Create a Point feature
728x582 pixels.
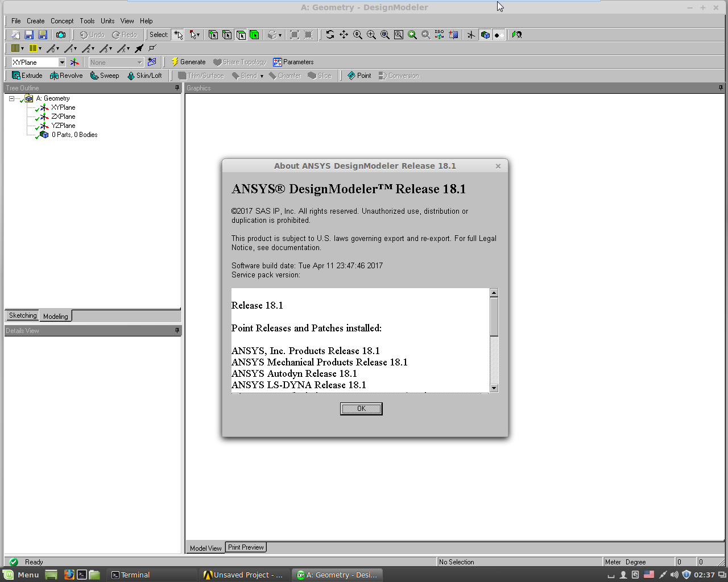(x=359, y=76)
